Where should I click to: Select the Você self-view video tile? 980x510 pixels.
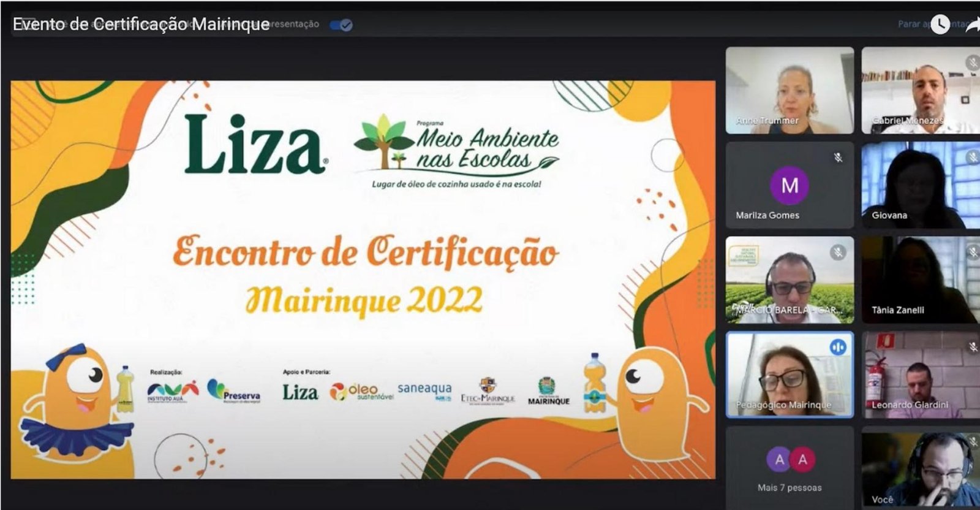pos(921,468)
